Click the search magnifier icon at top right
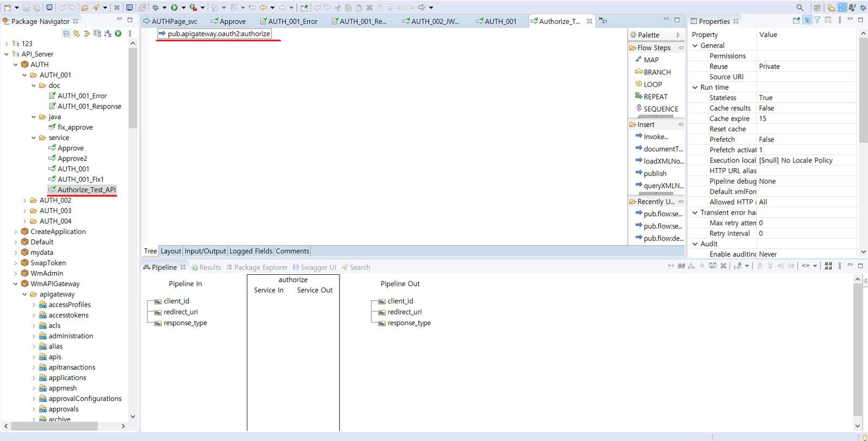Image resolution: width=868 pixels, height=441 pixels. (800, 8)
